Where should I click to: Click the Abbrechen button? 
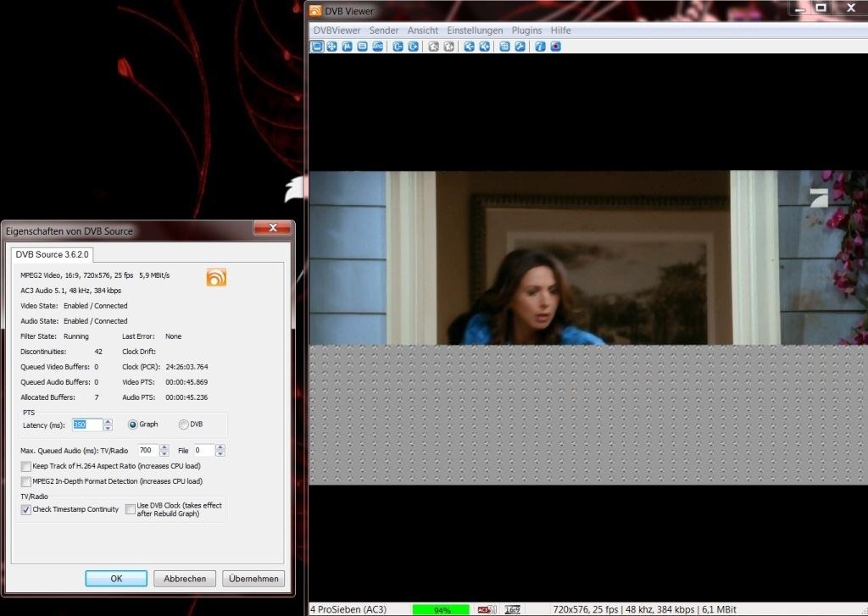point(185,579)
